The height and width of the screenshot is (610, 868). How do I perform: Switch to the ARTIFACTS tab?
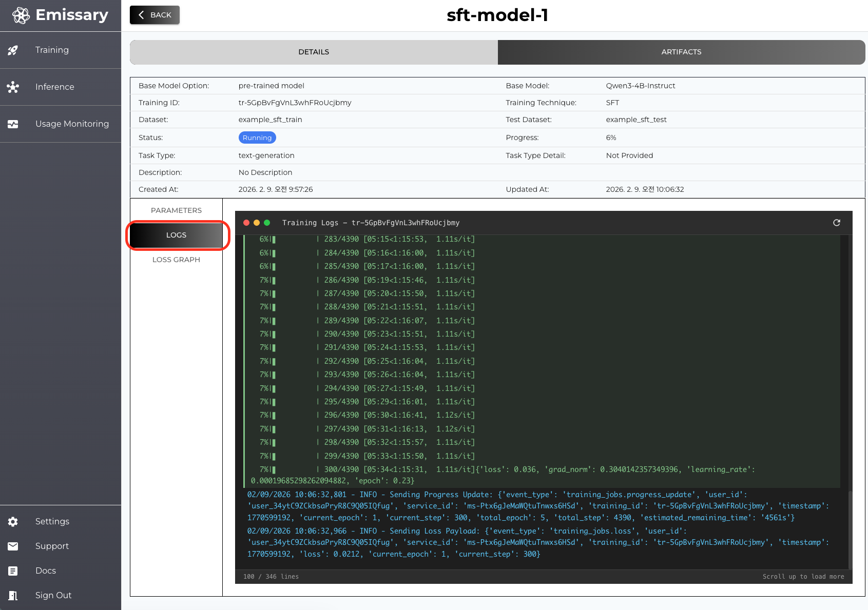[681, 52]
